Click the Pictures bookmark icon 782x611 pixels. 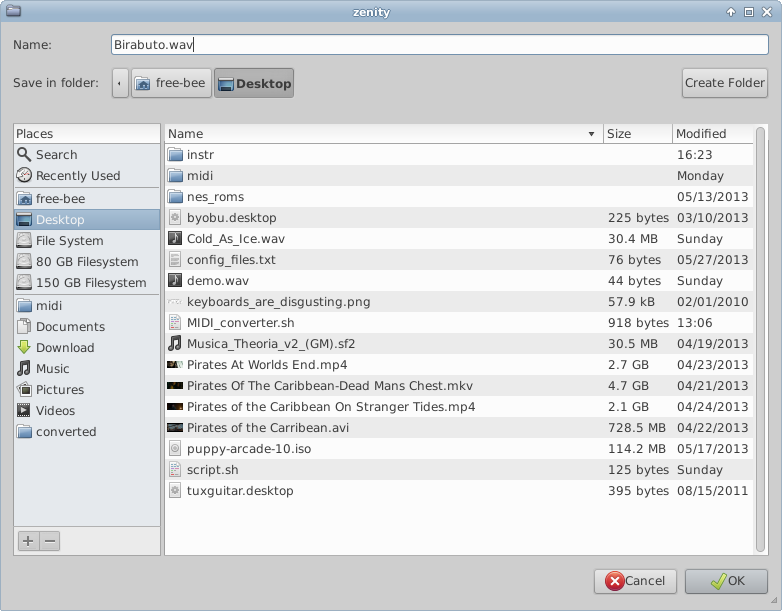(x=24, y=389)
